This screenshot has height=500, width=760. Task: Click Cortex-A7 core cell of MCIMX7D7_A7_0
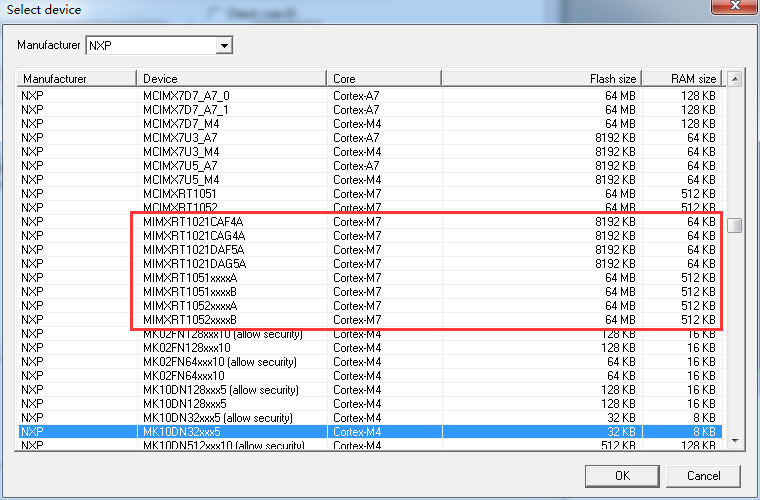pos(356,95)
